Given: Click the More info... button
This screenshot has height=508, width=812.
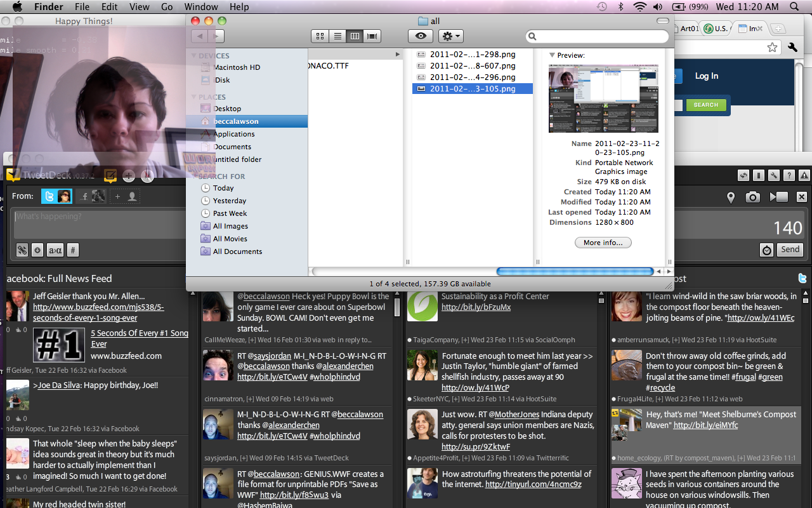Looking at the screenshot, I should click(x=603, y=243).
